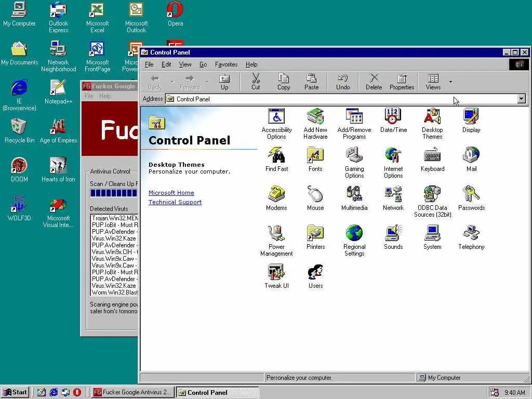Switch to Fucker Google Antivirus taskbar button

(133, 392)
